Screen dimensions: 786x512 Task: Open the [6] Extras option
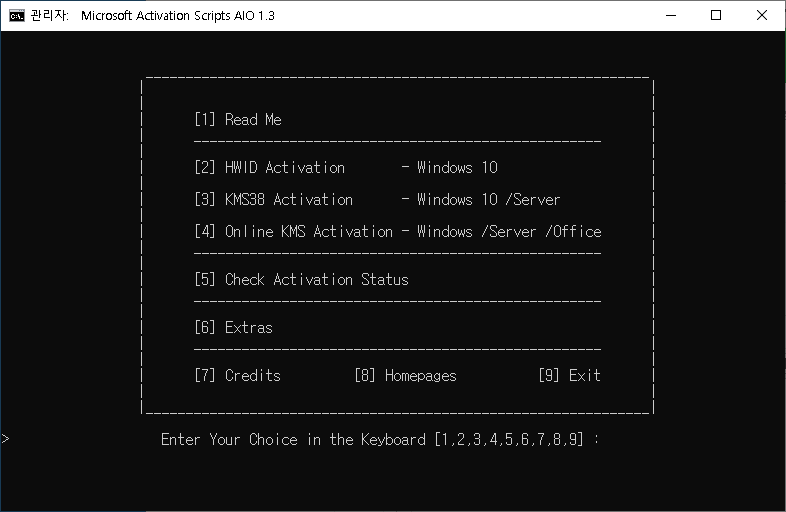click(x=234, y=328)
